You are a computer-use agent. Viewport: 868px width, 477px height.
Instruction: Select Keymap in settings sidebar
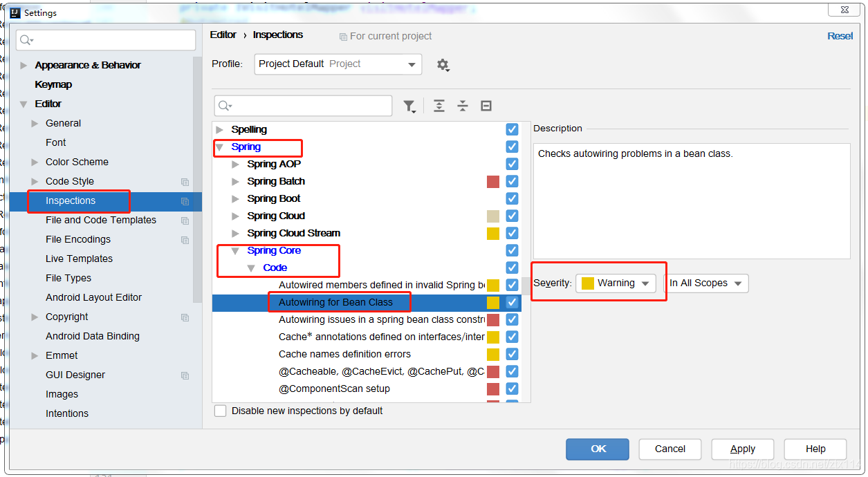click(x=54, y=84)
